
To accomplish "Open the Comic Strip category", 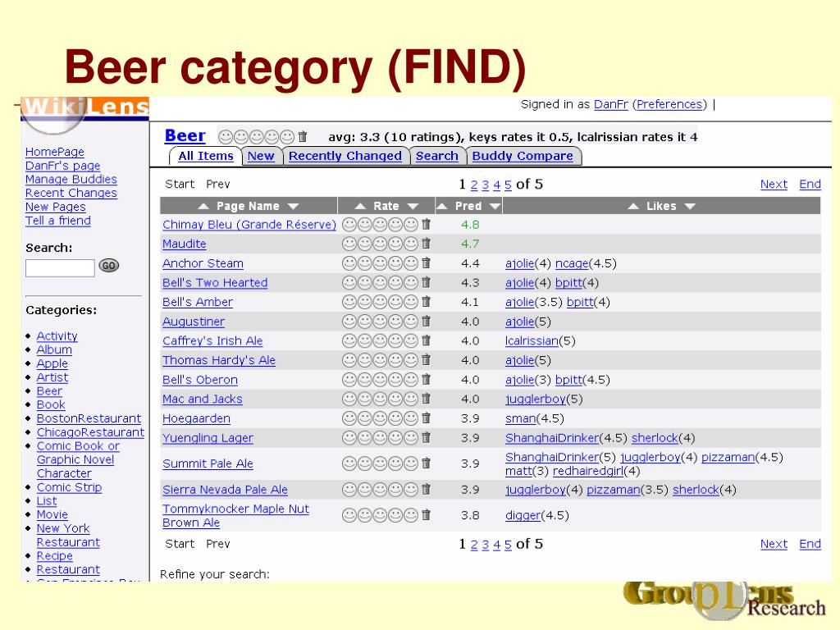I will point(69,487).
